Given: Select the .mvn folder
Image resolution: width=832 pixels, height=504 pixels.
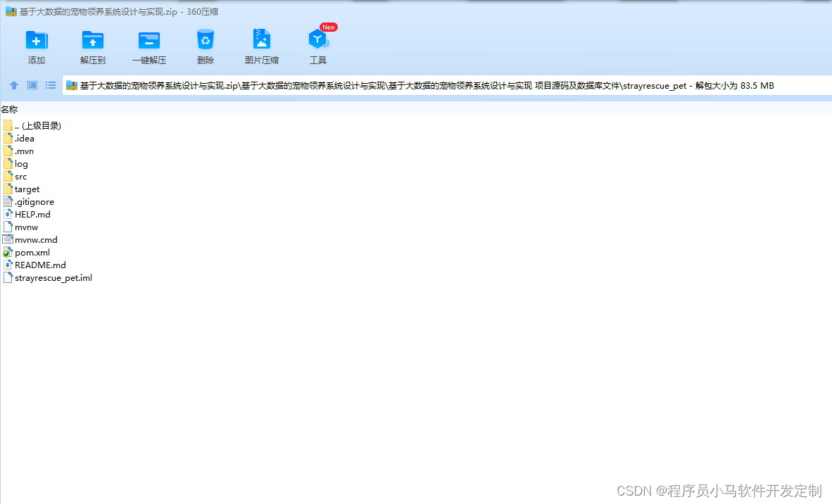Looking at the screenshot, I should point(18,151).
